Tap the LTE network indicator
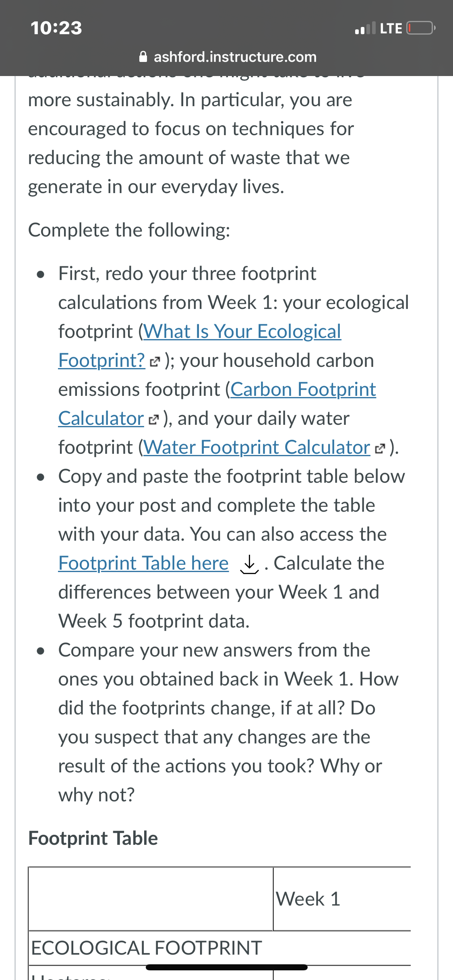 (x=391, y=28)
